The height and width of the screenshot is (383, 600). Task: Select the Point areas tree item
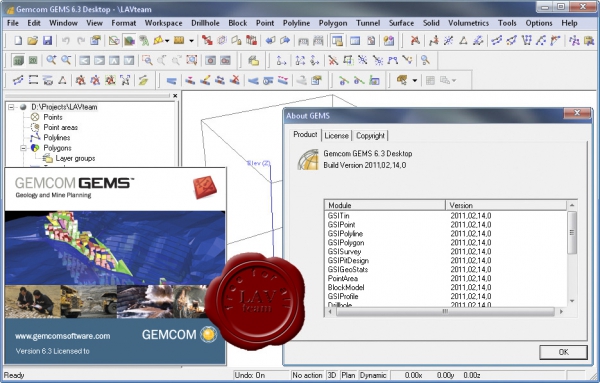click(x=60, y=127)
